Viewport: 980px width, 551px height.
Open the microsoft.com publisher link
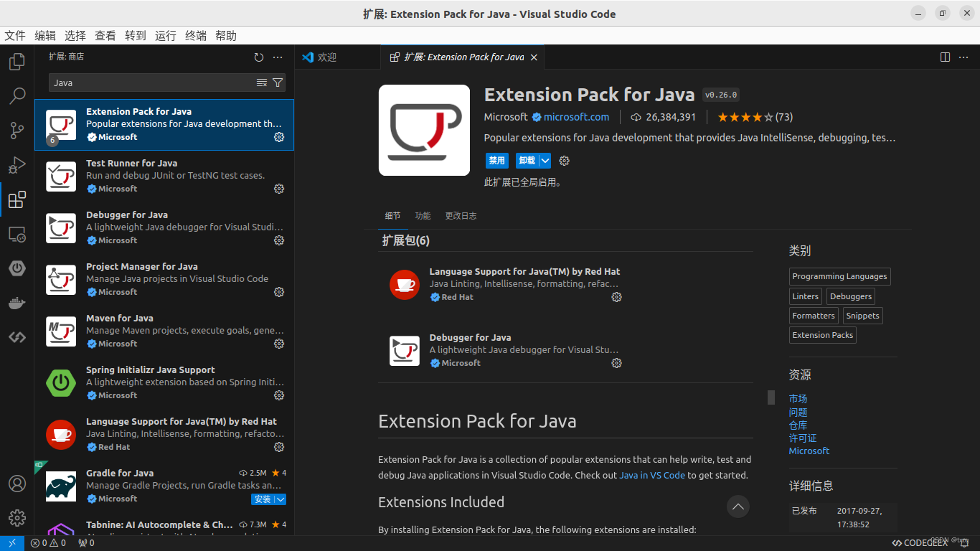point(576,117)
